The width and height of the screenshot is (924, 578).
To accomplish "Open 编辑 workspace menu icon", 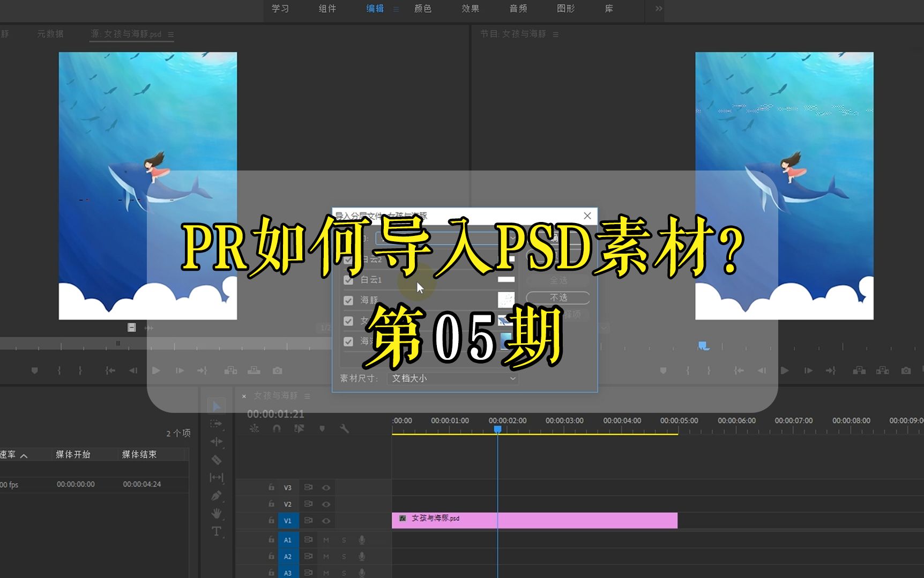I will pos(396,9).
